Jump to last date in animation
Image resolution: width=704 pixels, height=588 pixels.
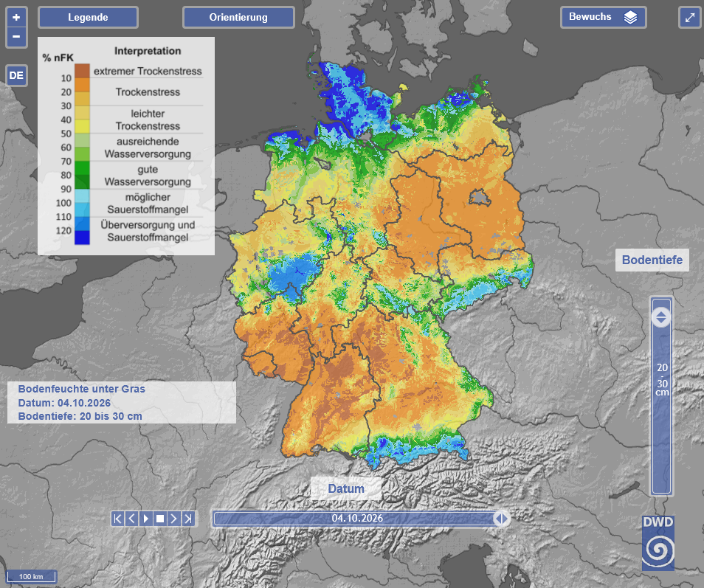click(188, 519)
